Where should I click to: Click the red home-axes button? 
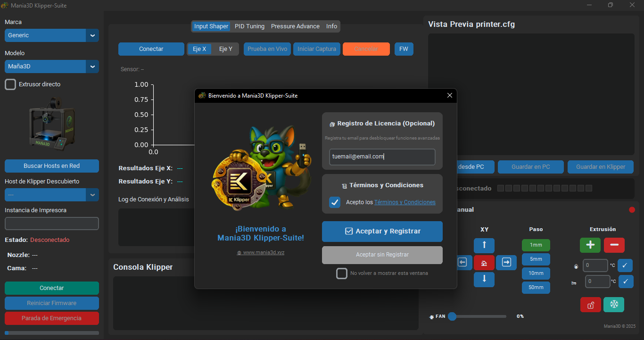(484, 263)
